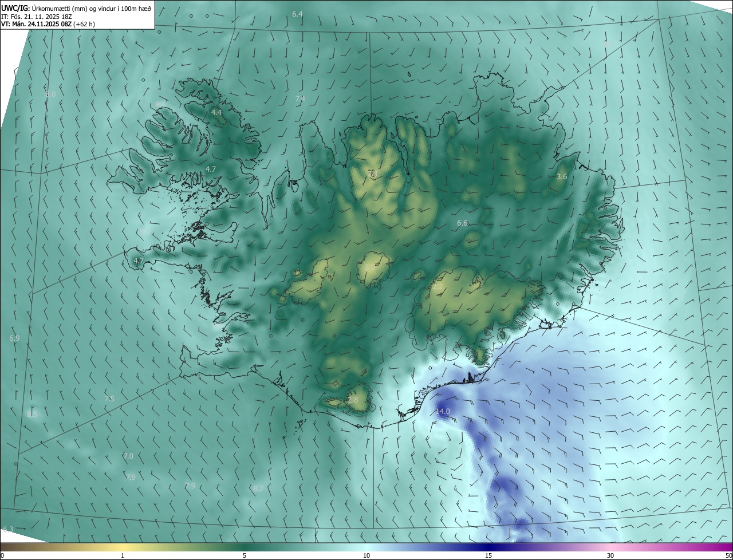
Task: Click the 2.8 value label near the south coast
Action: coord(353,400)
